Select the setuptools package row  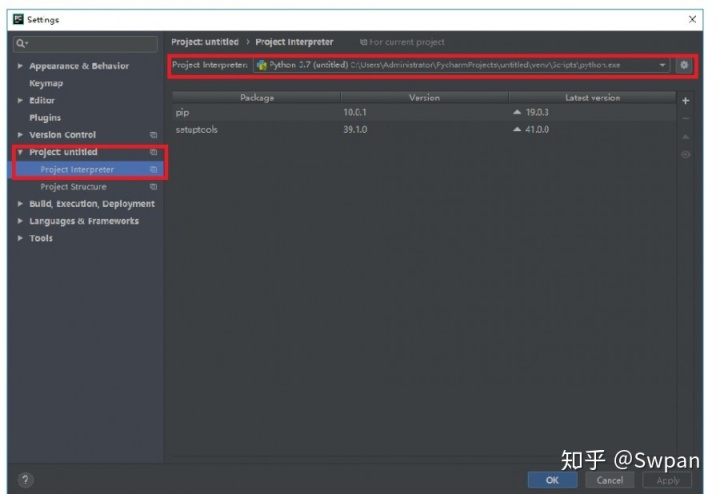point(424,129)
